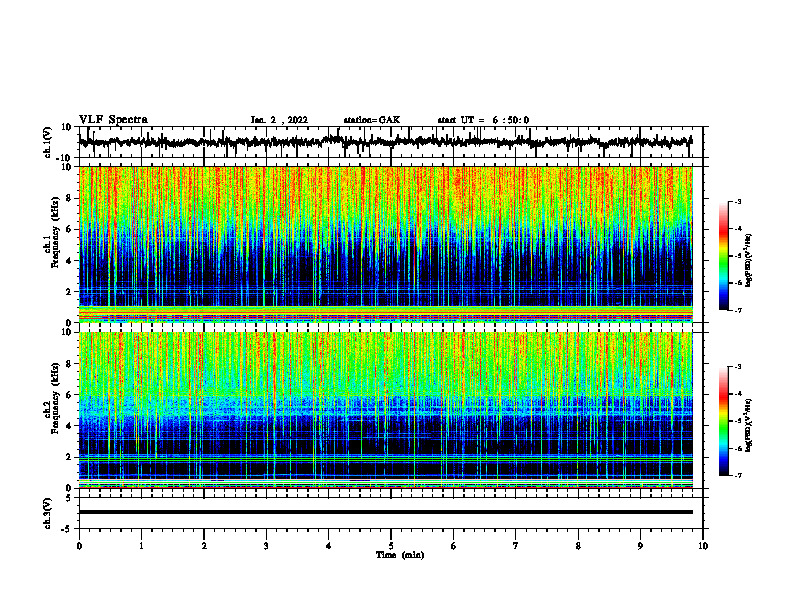
Task: Click the "-3" label on ch.1 color bar
Action: [737, 201]
